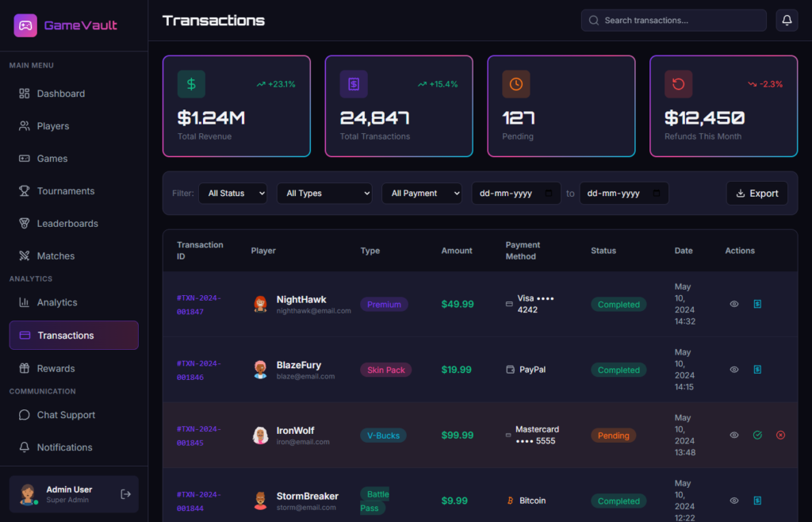Expand the All Status filter dropdown
The height and width of the screenshot is (522, 812).
click(232, 193)
